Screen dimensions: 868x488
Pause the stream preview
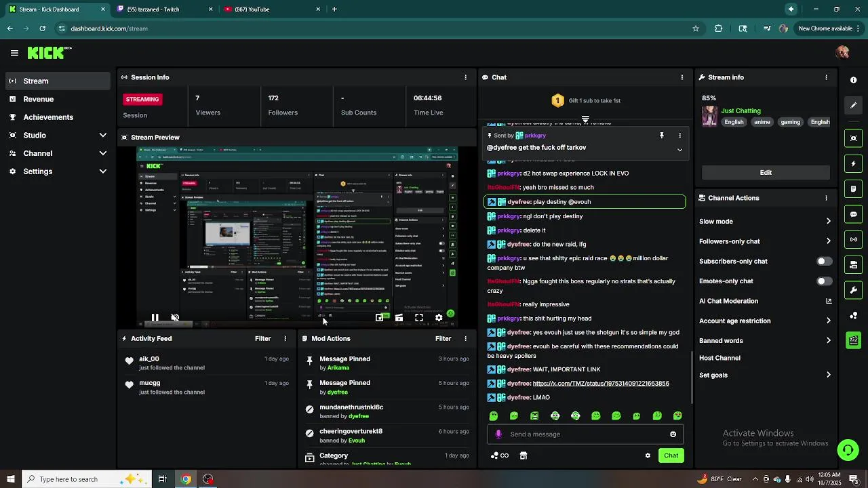(155, 317)
